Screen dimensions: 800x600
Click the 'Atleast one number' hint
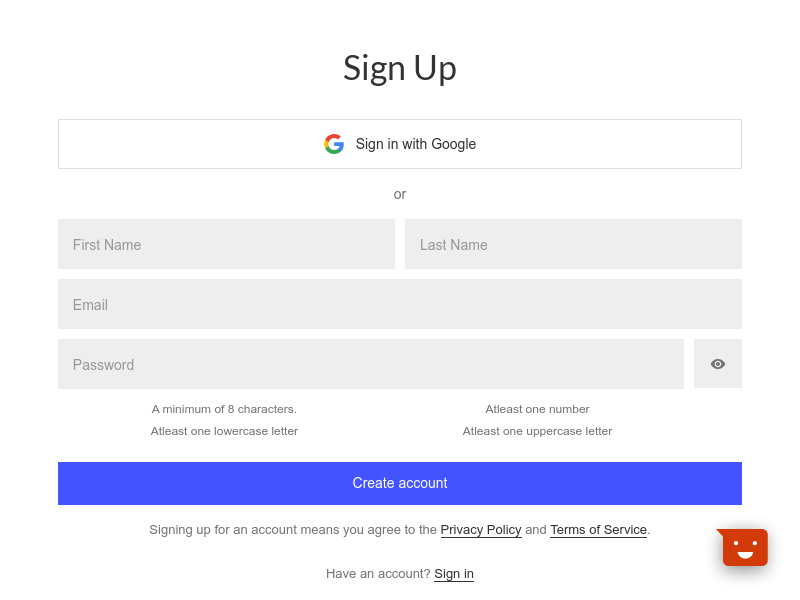[x=537, y=409]
